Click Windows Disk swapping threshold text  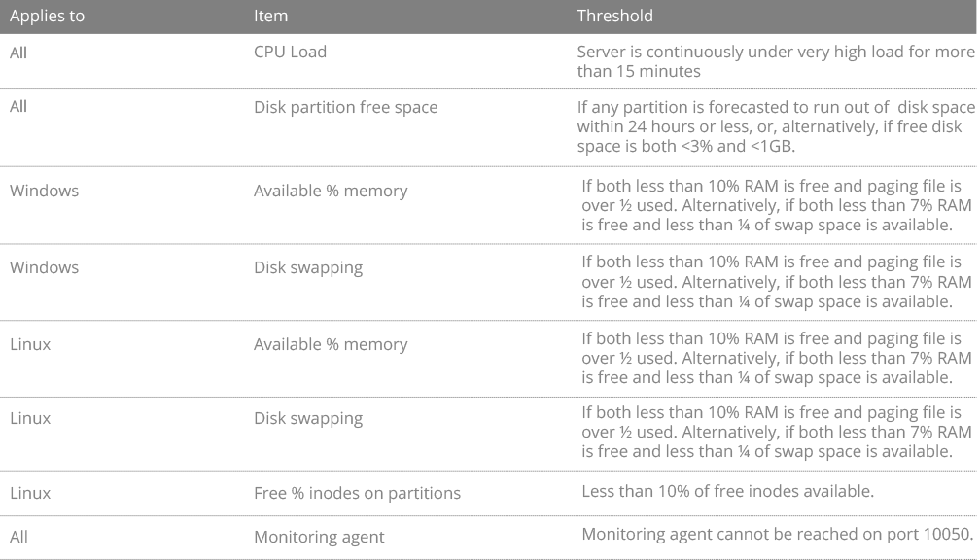coord(776,282)
